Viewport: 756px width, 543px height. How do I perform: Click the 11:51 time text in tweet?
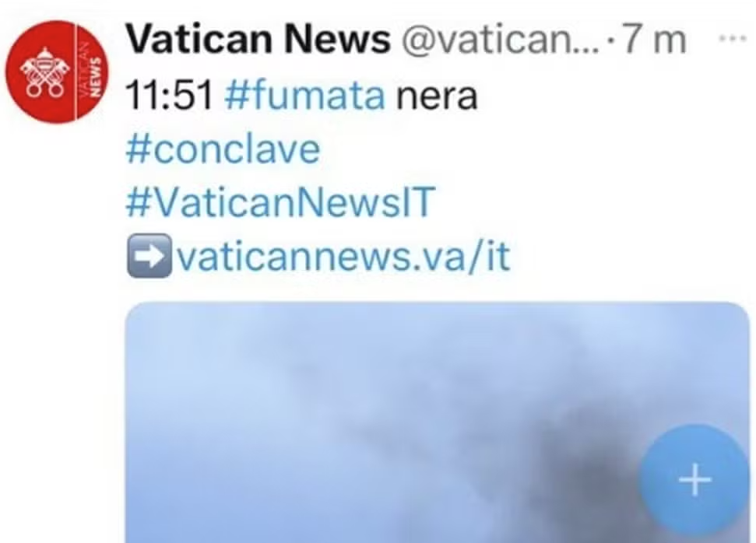point(169,96)
